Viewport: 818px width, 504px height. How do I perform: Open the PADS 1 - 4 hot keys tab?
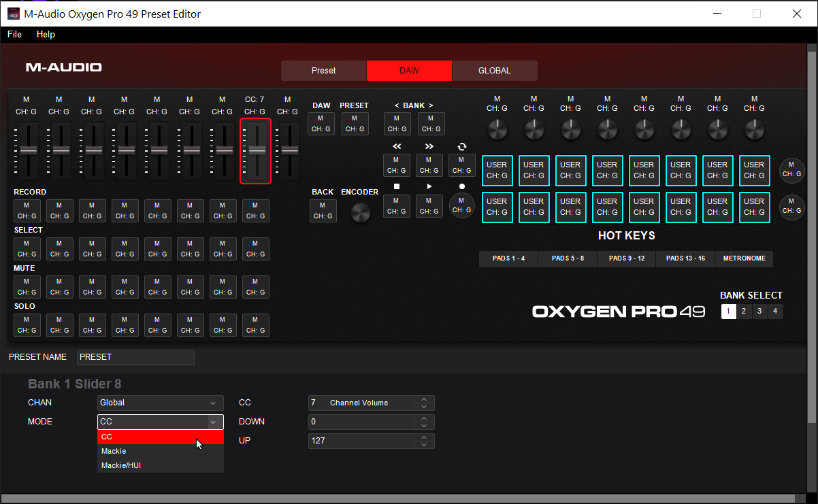point(508,258)
